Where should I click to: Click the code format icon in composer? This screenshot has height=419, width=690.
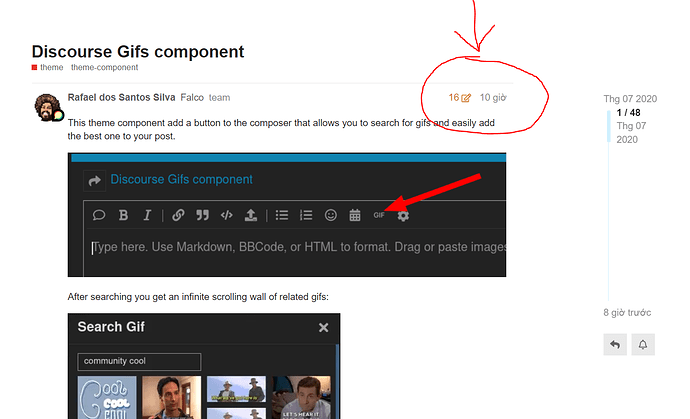tap(227, 215)
